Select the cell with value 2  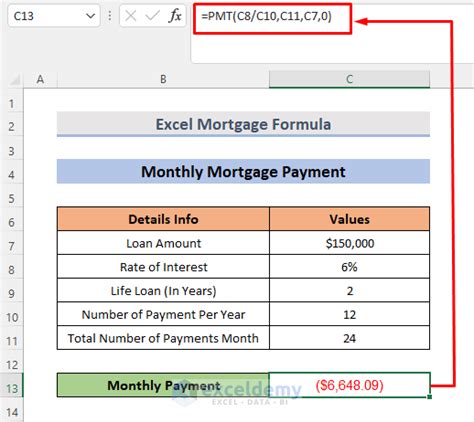click(x=349, y=291)
